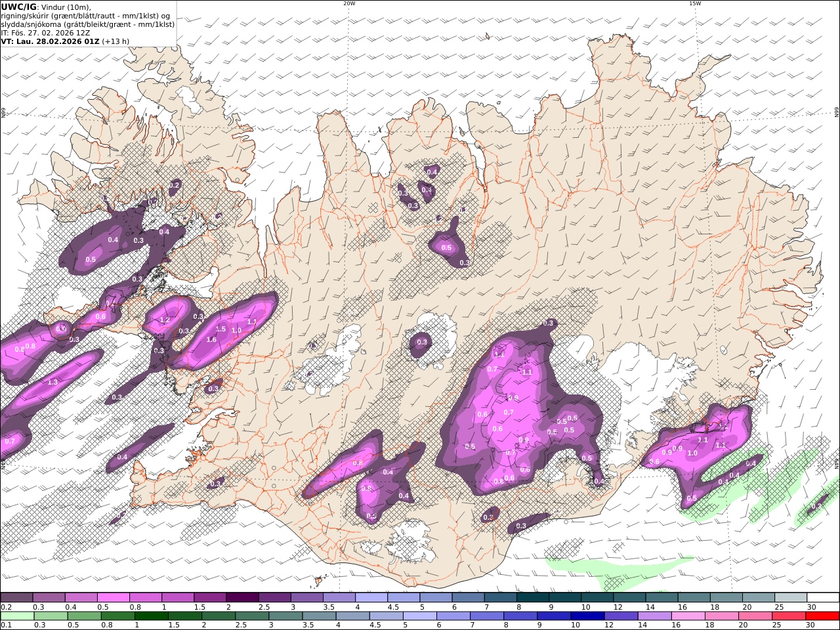
Task: Click the '0.1' label in rain legend
Action: [x=6, y=625]
